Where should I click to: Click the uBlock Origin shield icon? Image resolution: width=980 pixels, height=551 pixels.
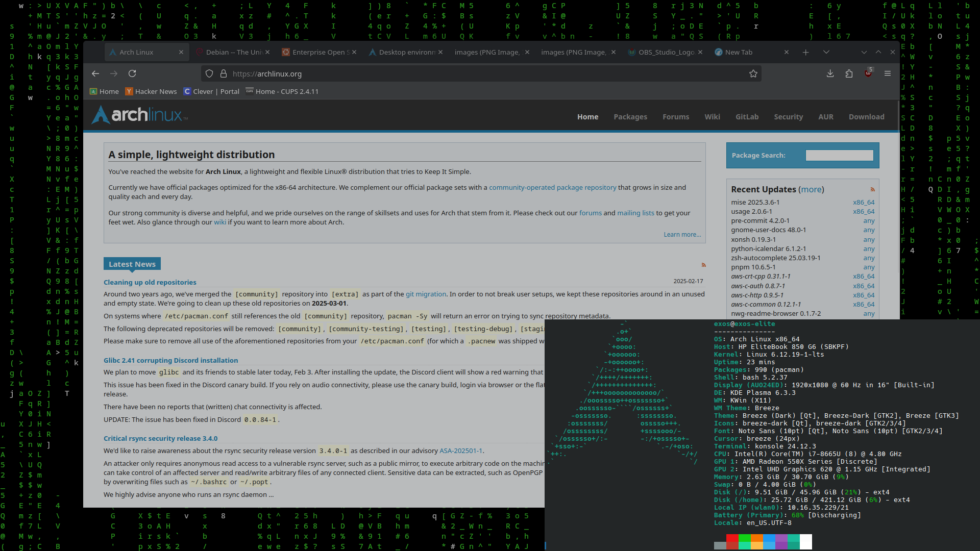coord(868,73)
